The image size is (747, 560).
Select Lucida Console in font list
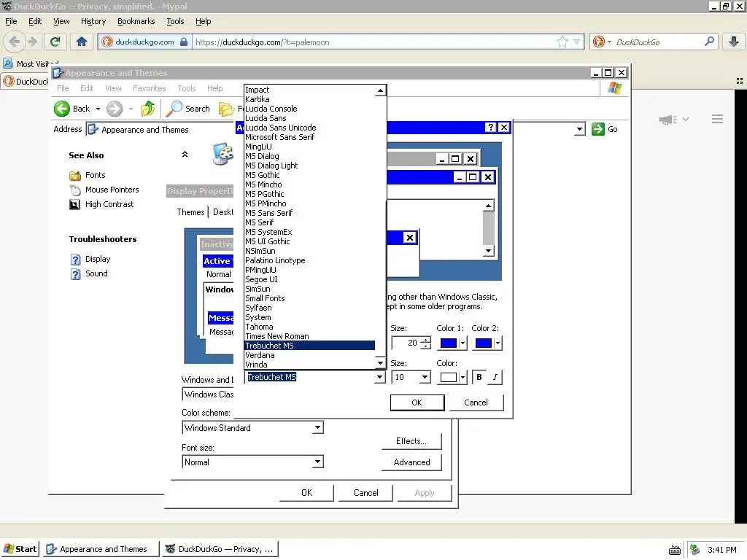point(309,109)
